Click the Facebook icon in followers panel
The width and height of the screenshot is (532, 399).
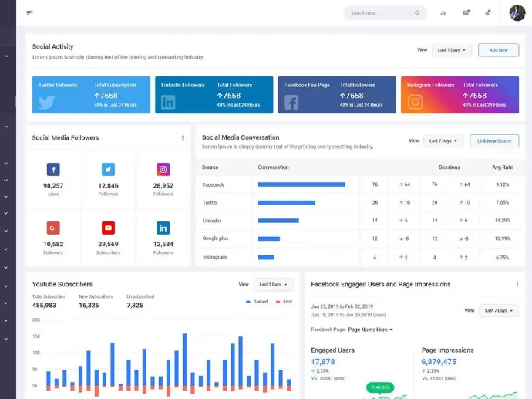(x=53, y=170)
